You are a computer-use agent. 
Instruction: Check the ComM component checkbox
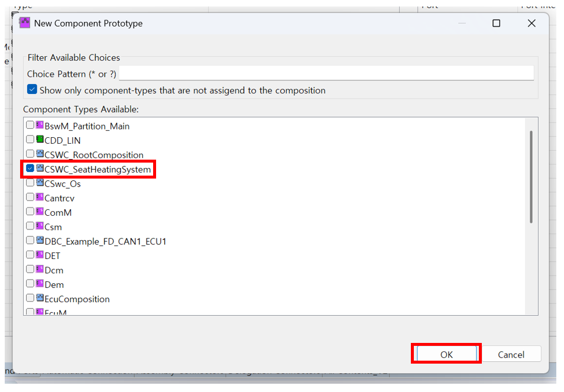tap(30, 212)
